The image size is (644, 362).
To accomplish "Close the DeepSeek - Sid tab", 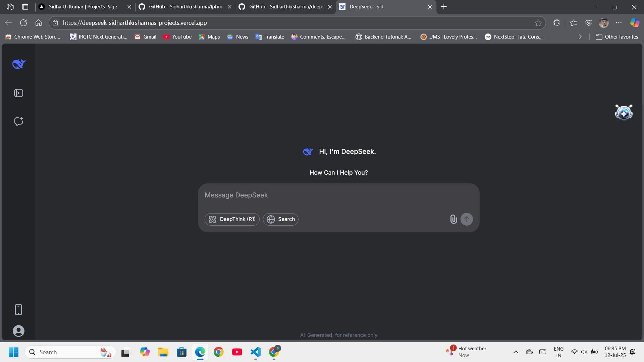I will (x=430, y=7).
